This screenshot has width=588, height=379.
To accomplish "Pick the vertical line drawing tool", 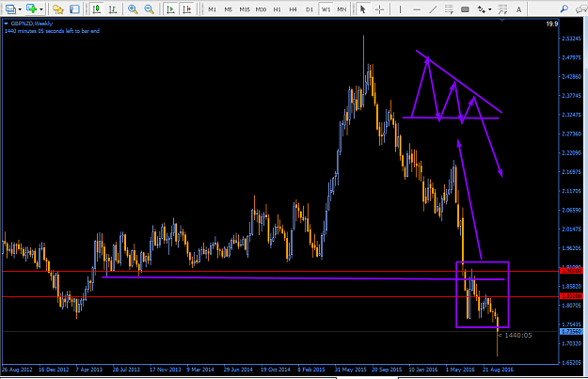I will 400,9.
